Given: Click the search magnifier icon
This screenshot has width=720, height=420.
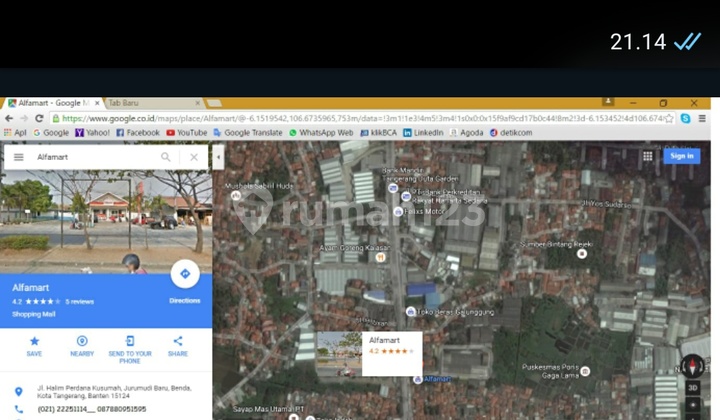Looking at the screenshot, I should tap(166, 157).
